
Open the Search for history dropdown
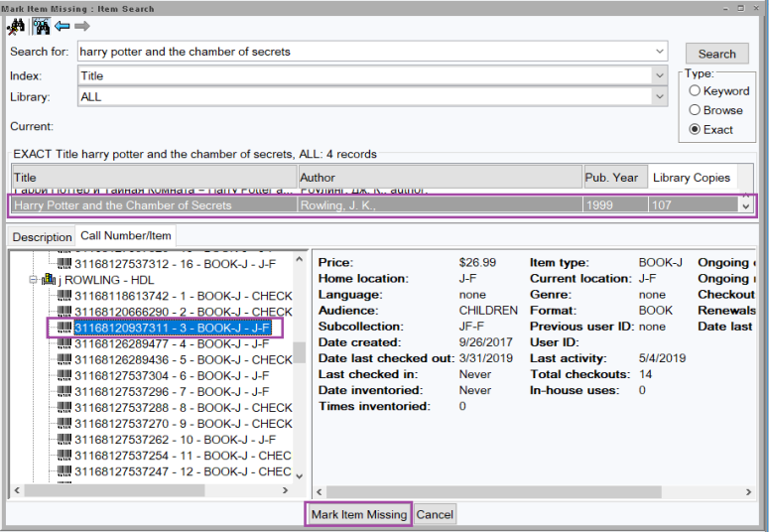[x=661, y=52]
